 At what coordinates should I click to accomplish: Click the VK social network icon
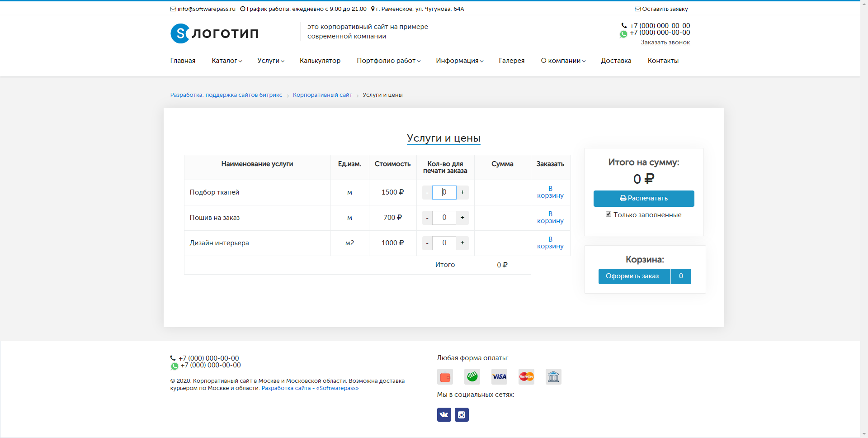click(444, 414)
